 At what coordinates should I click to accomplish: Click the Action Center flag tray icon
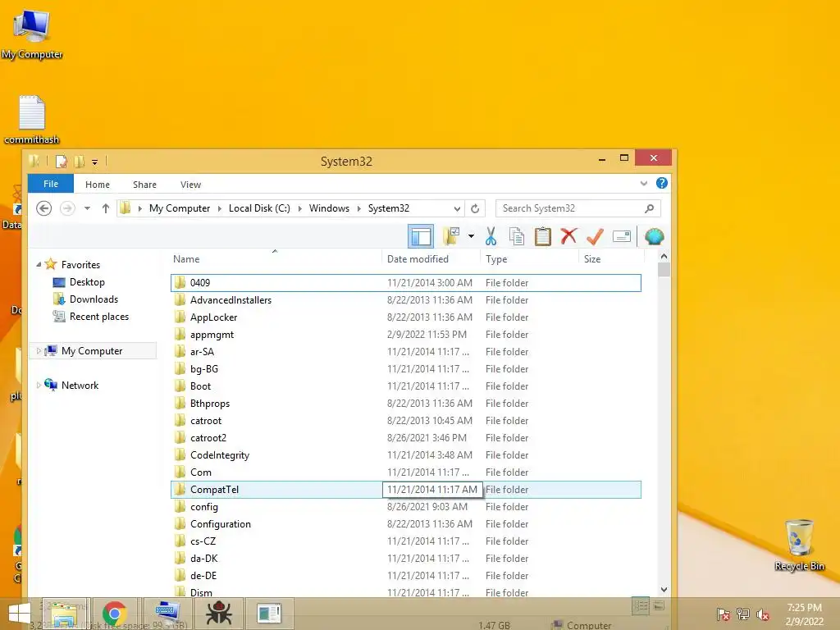[x=724, y=614]
